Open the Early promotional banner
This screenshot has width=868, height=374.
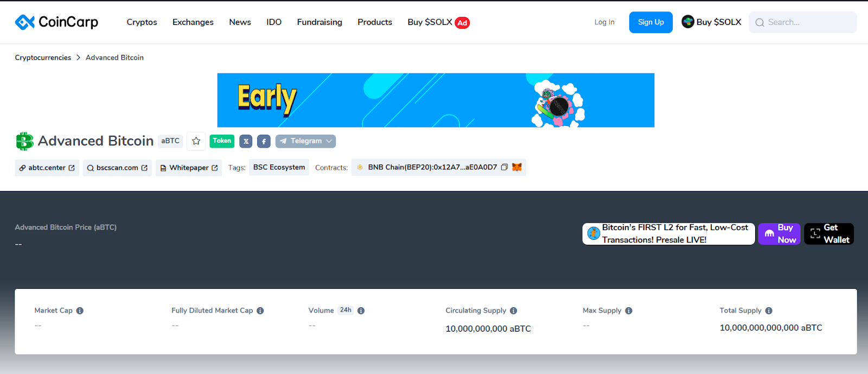click(436, 100)
